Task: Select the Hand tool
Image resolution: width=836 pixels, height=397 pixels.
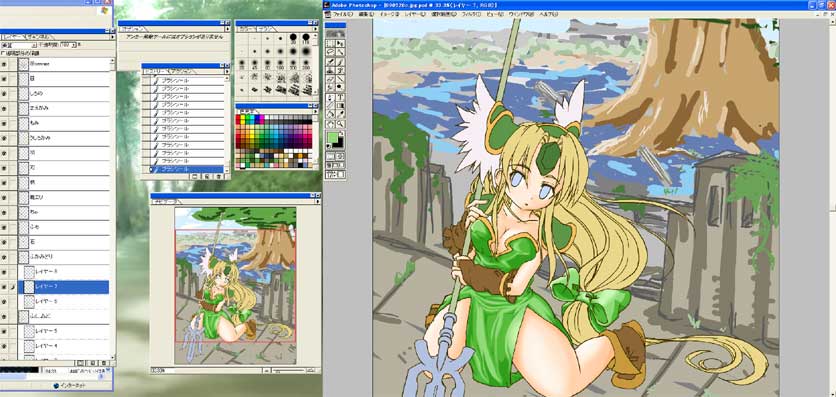Action: tap(330, 124)
